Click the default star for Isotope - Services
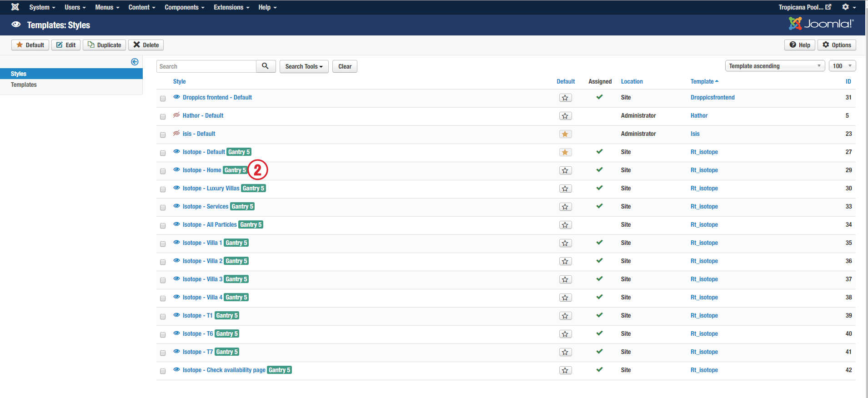868x398 pixels. click(565, 207)
